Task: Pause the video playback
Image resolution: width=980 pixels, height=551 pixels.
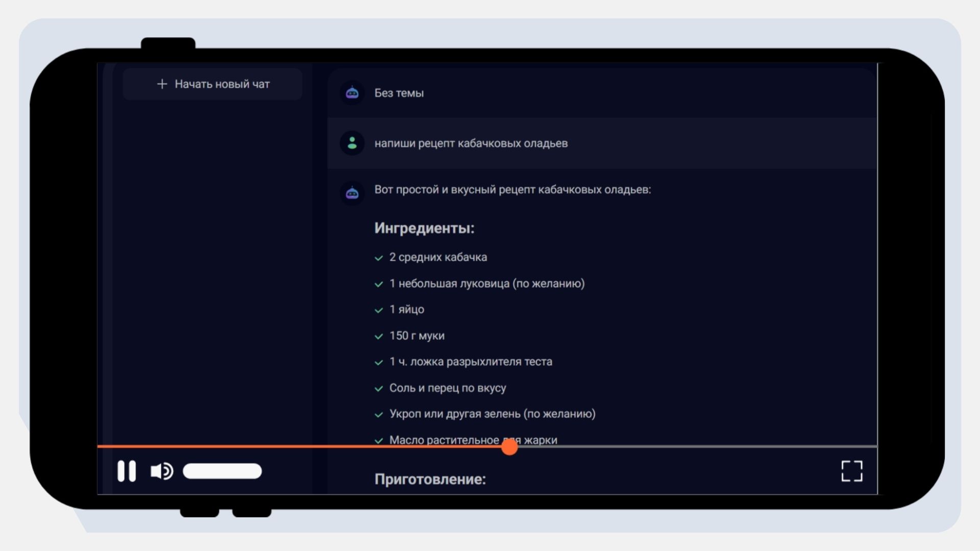Action: tap(127, 471)
